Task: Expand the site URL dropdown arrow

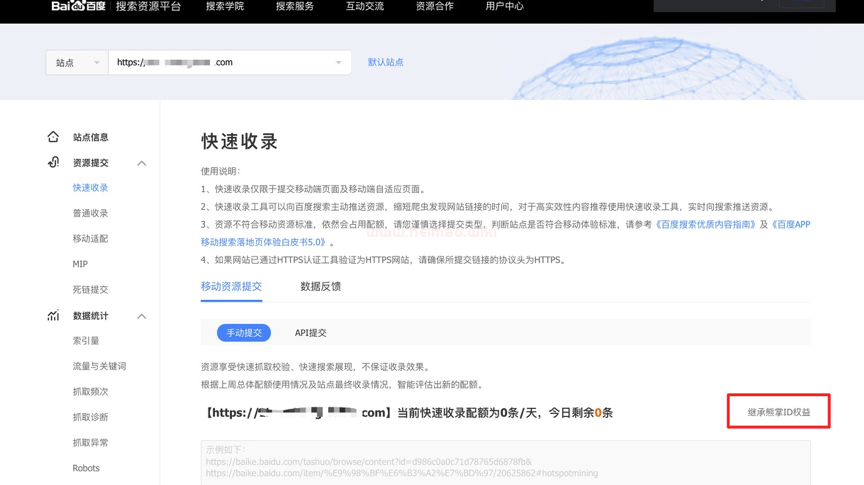Action: (338, 63)
